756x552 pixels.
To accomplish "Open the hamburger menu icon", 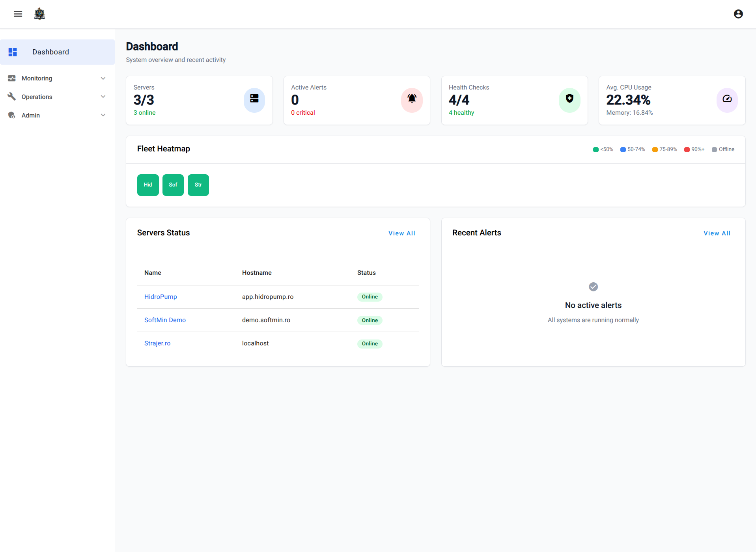I will (x=18, y=14).
